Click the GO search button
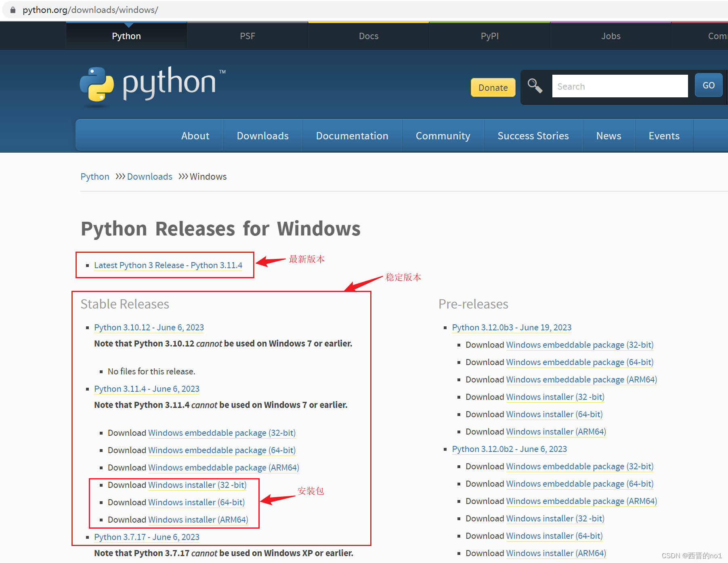The width and height of the screenshot is (728, 563). click(709, 85)
